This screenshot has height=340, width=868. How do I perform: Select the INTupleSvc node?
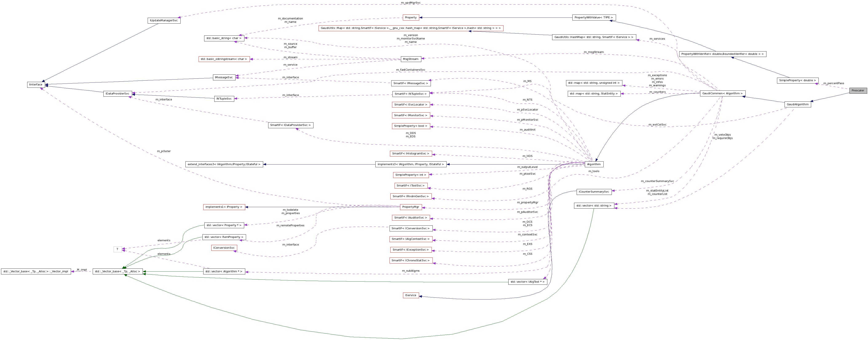(224, 99)
